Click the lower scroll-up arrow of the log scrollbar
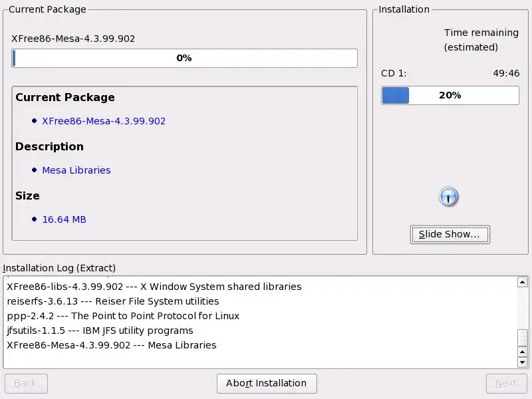The width and height of the screenshot is (532, 399). click(x=522, y=352)
